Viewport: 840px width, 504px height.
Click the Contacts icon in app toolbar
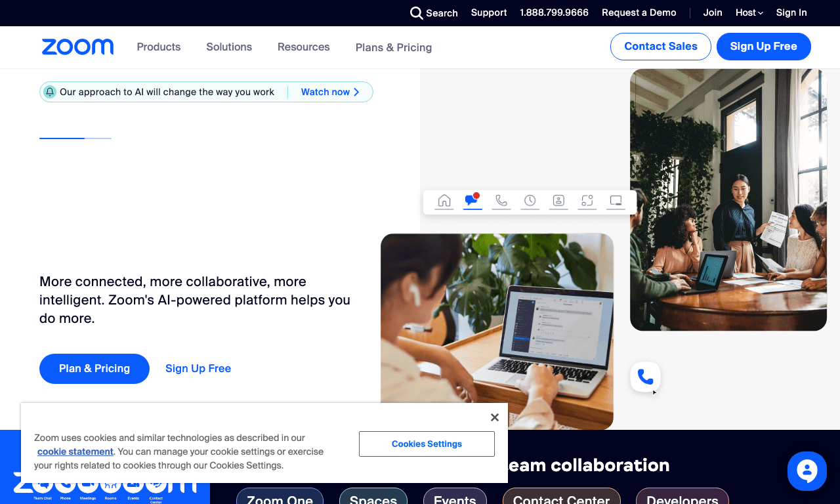pyautogui.click(x=558, y=201)
